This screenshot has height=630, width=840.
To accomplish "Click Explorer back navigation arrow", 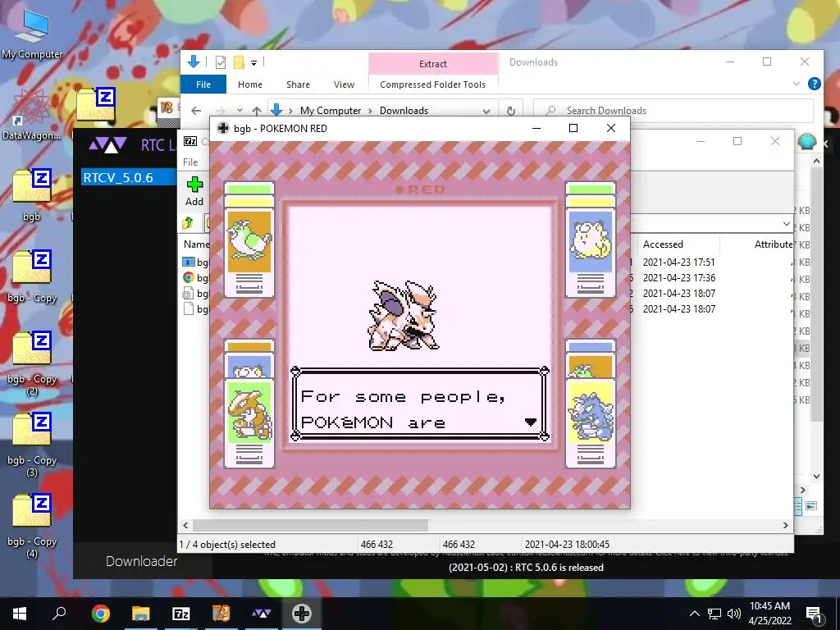I will pyautogui.click(x=196, y=111).
